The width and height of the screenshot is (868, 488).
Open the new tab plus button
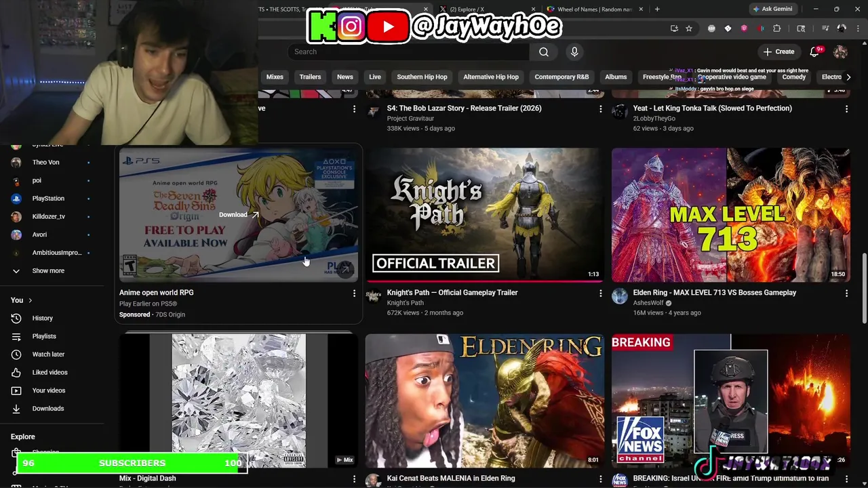tap(657, 9)
